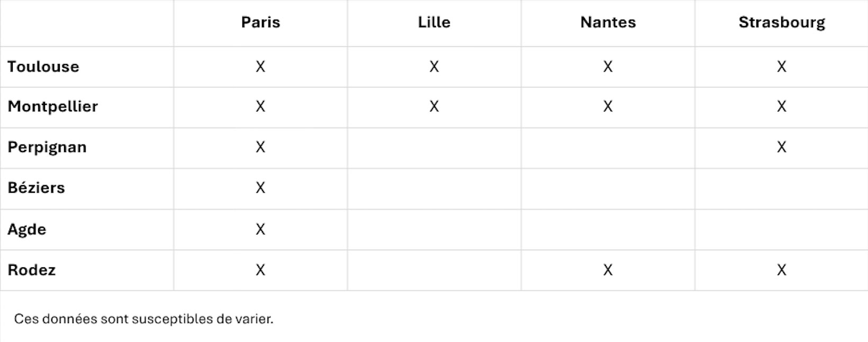Click the "Ces données sont susceptibles de varier" note
868x342 pixels.
(143, 319)
